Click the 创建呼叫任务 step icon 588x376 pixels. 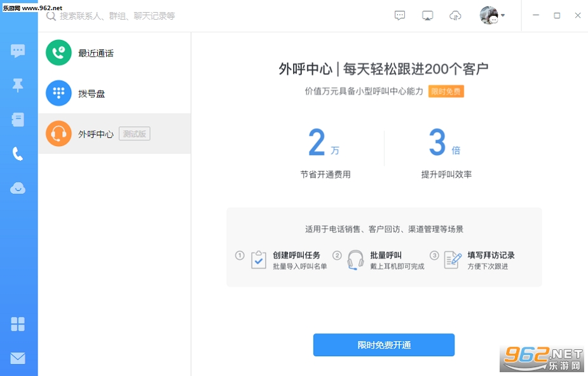[258, 260]
